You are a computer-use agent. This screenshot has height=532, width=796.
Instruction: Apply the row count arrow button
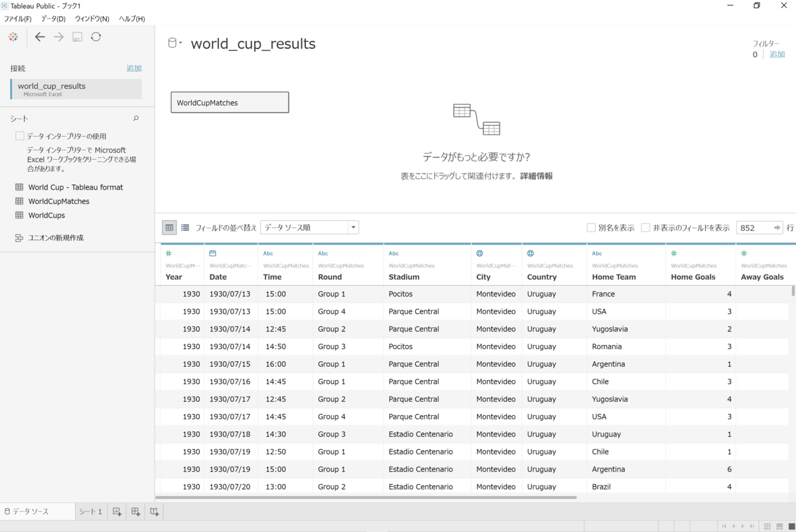click(777, 228)
